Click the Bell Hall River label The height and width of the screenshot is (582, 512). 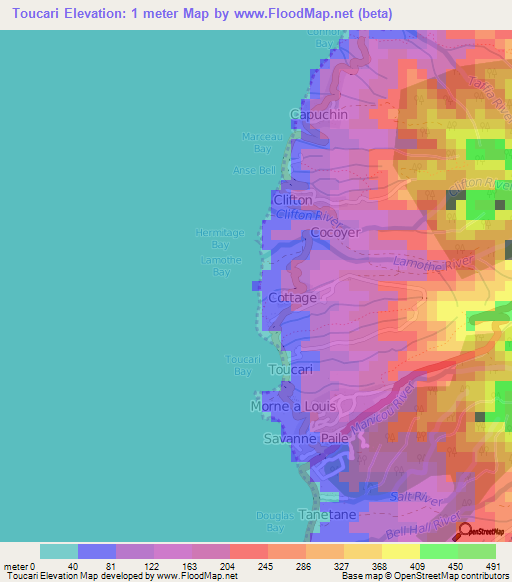point(424,525)
